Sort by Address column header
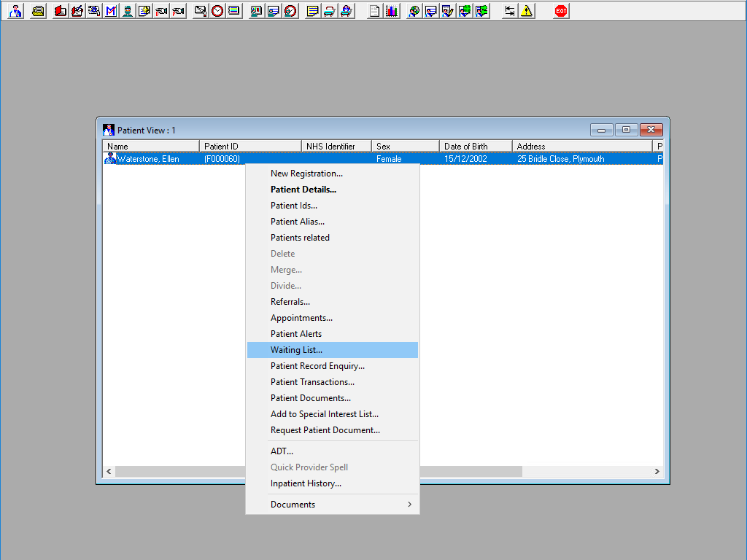This screenshot has width=747, height=560. [582, 146]
